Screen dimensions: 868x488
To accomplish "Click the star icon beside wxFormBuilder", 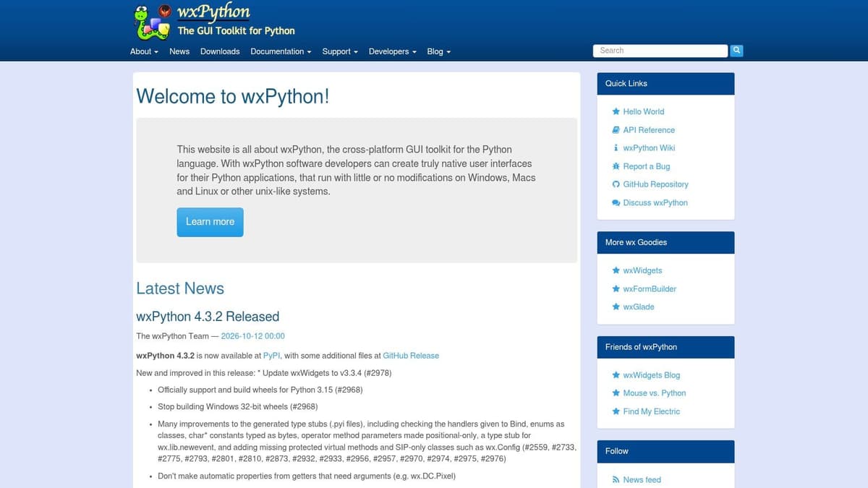I will click(x=616, y=288).
